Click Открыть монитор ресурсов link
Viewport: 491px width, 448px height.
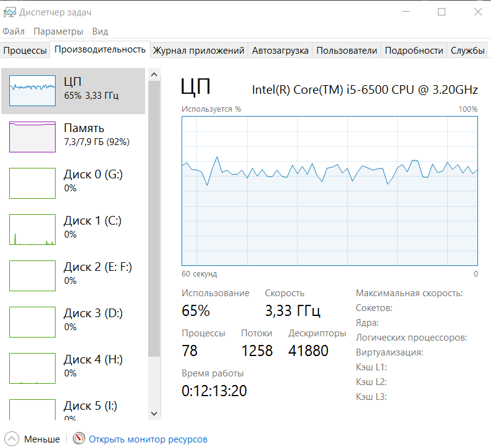click(x=148, y=439)
